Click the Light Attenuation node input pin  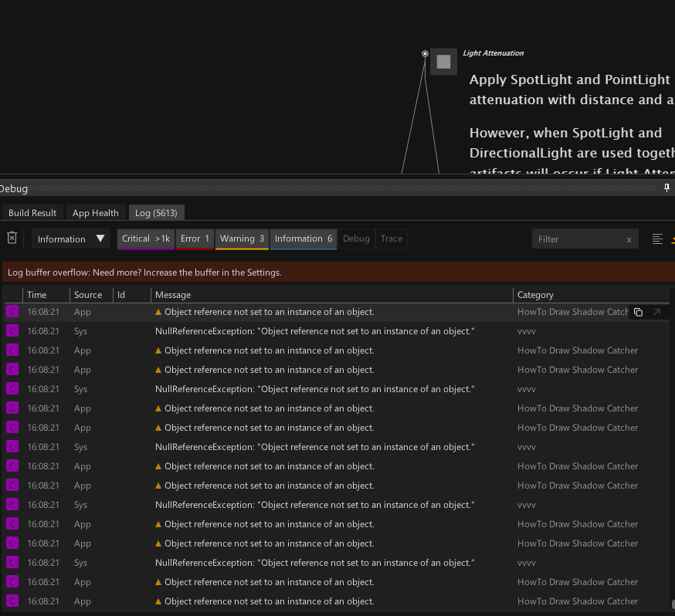pos(425,53)
